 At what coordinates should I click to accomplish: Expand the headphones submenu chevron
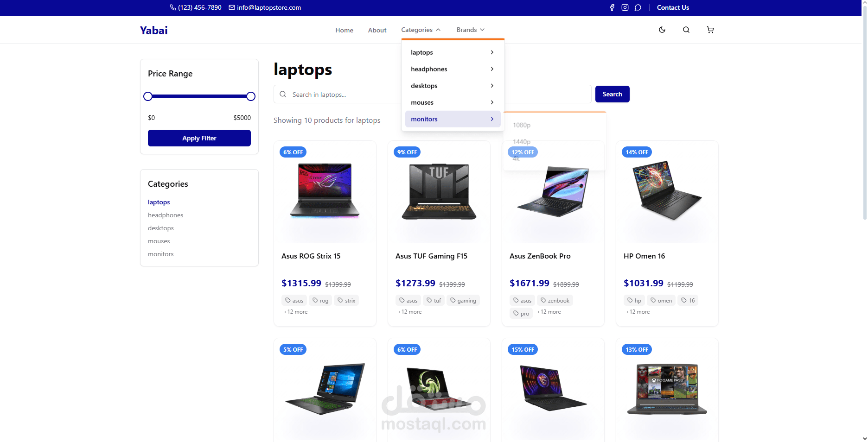point(492,69)
